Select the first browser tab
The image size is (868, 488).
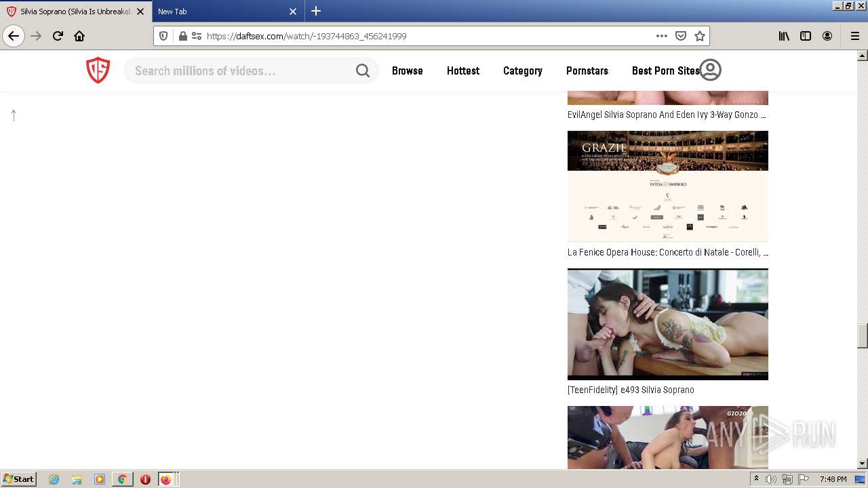77,12
